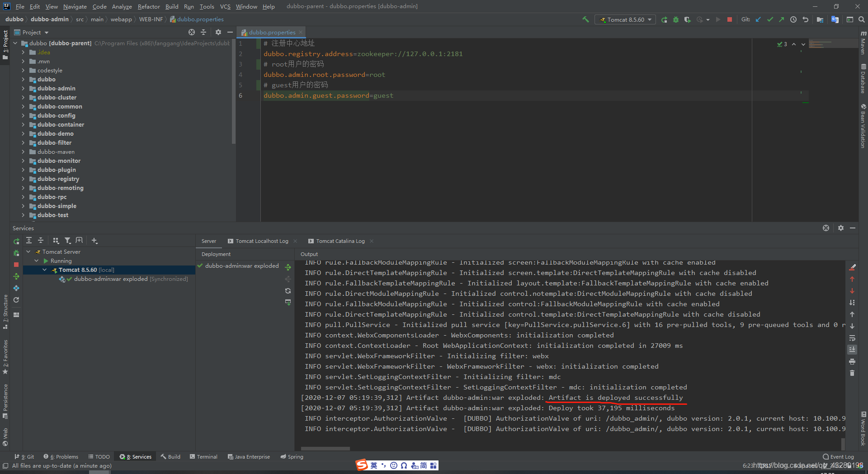
Task: Click the editor line with dubbo.registry.address
Action: 363,54
